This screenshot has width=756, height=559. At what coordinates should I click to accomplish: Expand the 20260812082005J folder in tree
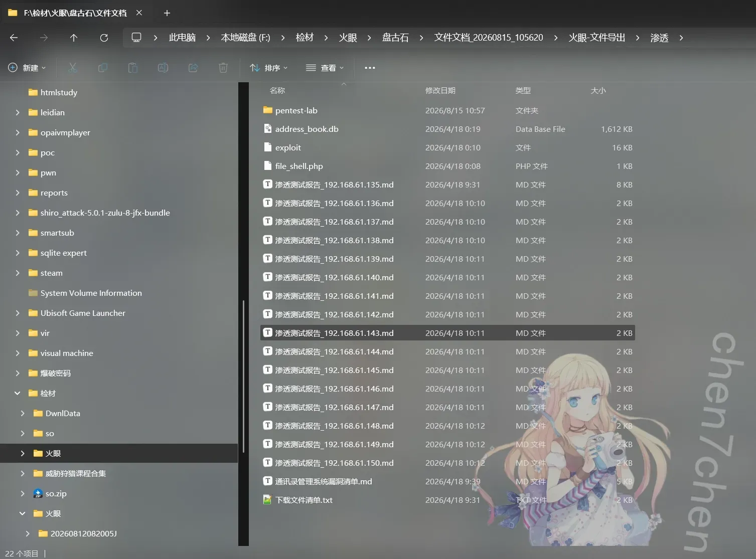pos(28,533)
